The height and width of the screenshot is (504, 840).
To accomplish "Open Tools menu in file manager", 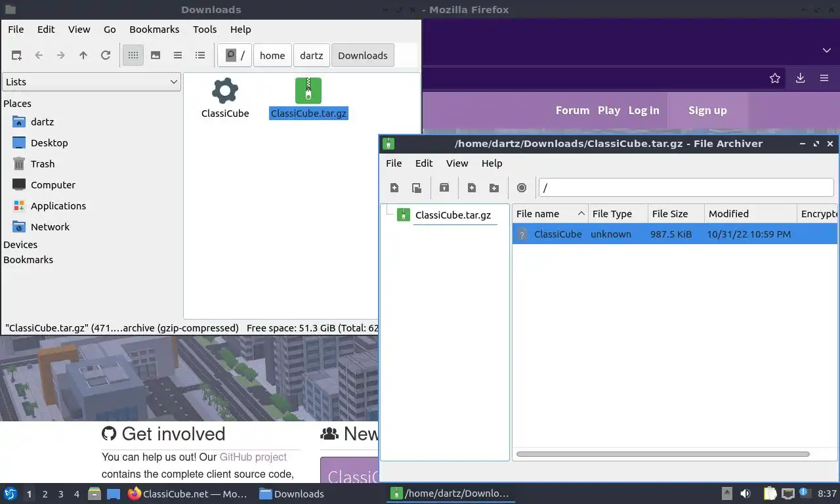I will [x=205, y=30].
